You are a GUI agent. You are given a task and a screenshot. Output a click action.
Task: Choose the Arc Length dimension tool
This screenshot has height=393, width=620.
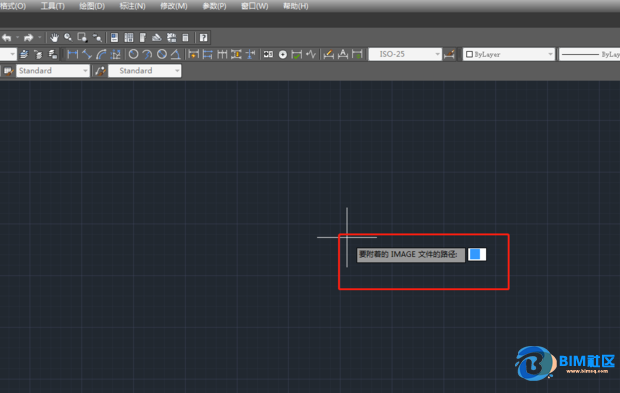(101, 54)
